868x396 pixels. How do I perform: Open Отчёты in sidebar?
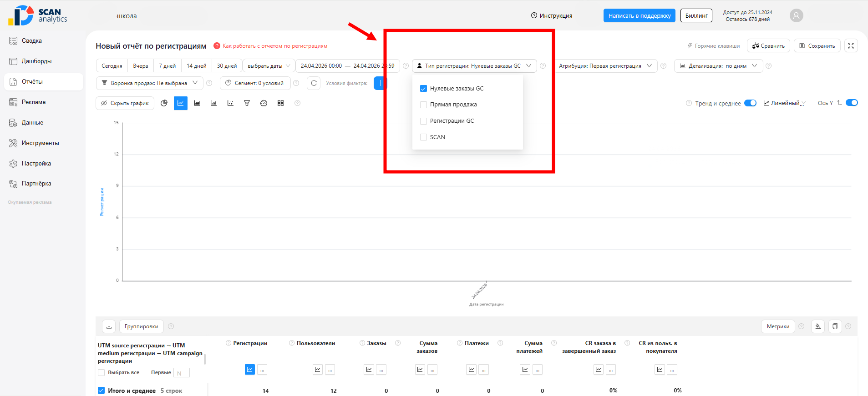coord(44,82)
